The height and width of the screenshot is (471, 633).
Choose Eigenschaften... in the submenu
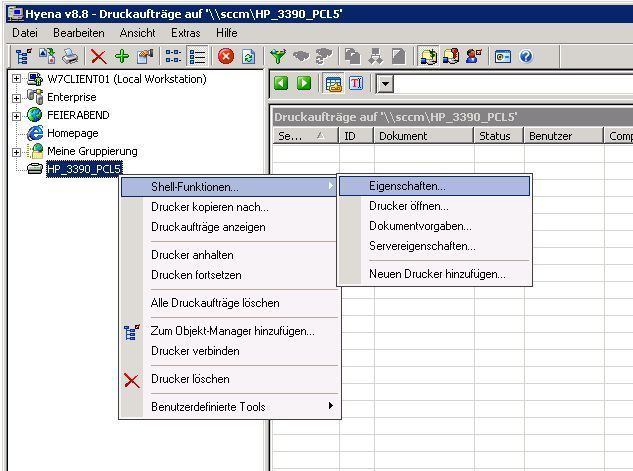434,186
